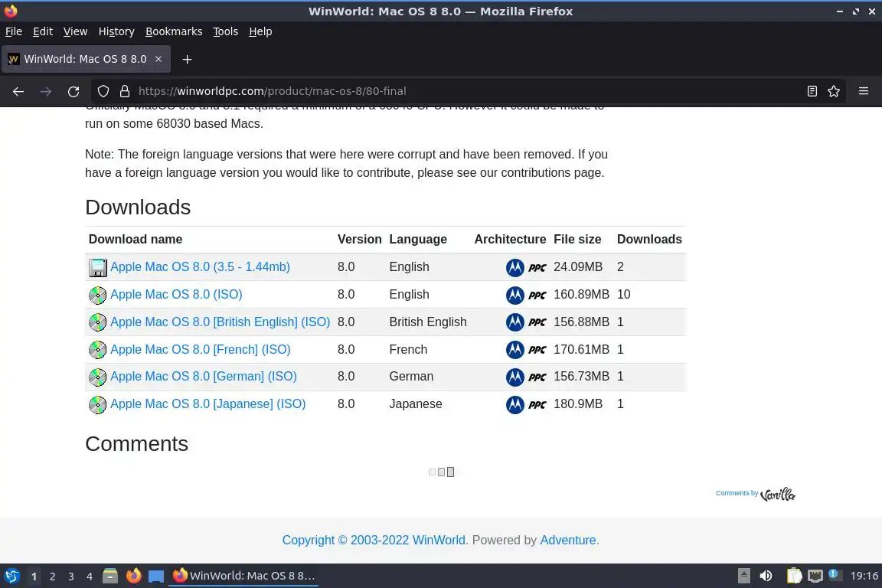Click the eject tray icon
The image size is (882, 588).
tap(743, 576)
